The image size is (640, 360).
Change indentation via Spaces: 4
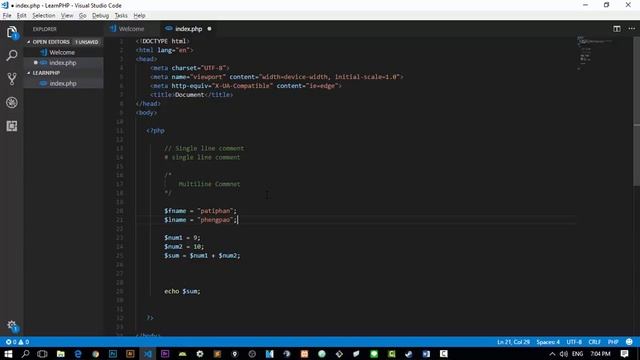pos(548,342)
